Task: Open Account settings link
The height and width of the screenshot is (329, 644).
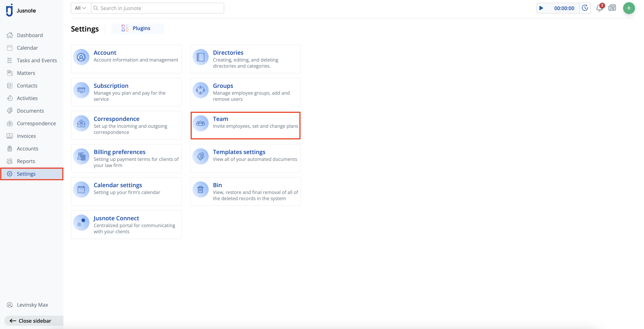Action: click(x=105, y=53)
